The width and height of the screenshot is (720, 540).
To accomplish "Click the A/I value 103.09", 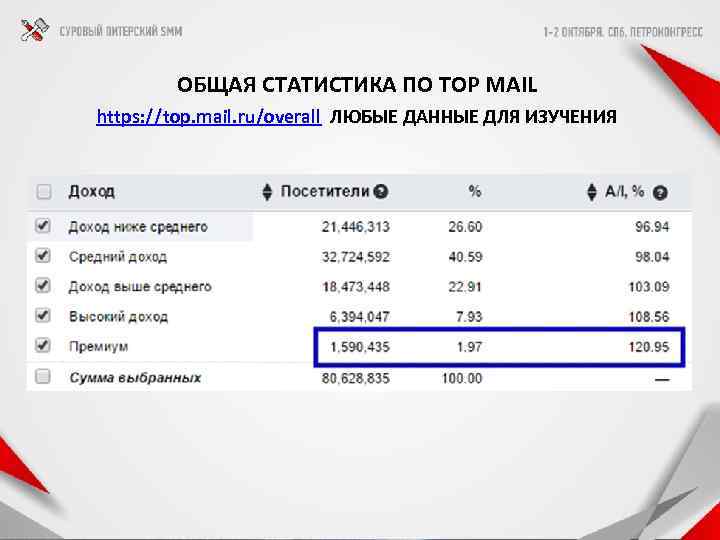I will (x=648, y=287).
